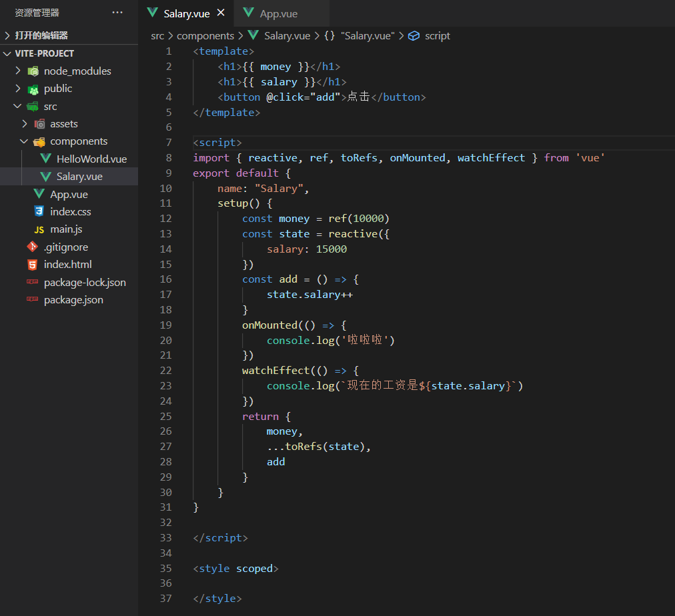
Task: Open Explorer more actions ellipsis menu
Action: [117, 12]
